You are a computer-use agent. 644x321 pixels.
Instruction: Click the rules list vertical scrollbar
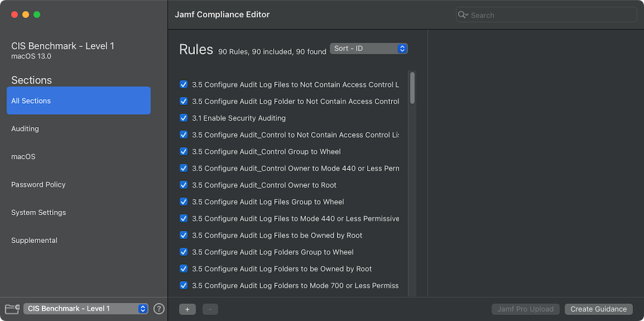point(412,87)
